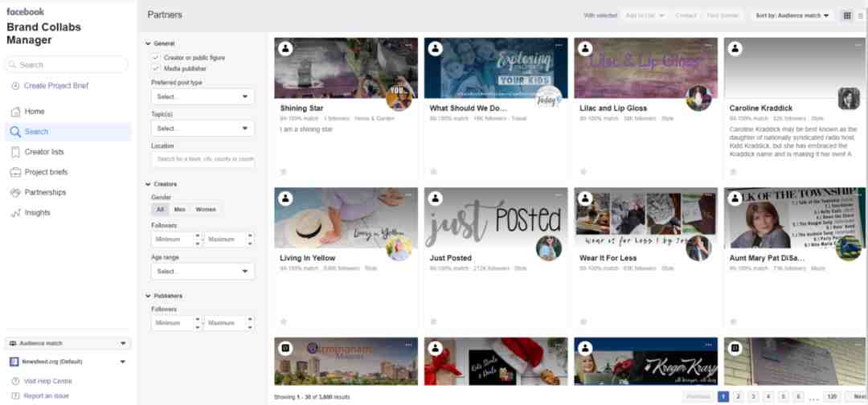Select Women gender filter

(206, 210)
